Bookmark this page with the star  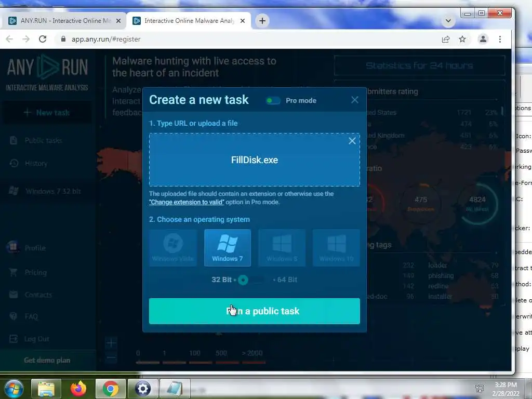[x=462, y=39]
